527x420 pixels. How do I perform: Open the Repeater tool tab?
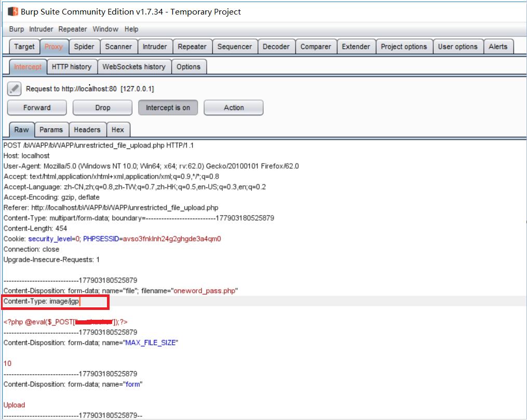pos(192,47)
